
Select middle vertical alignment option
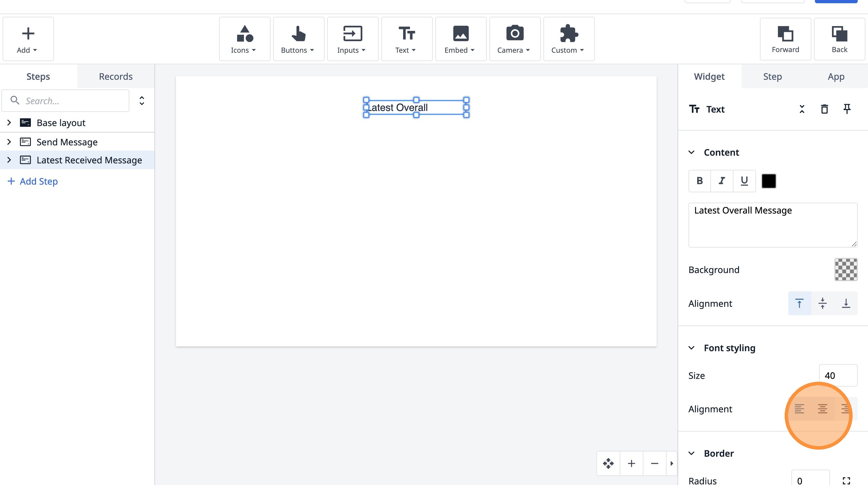[823, 304]
